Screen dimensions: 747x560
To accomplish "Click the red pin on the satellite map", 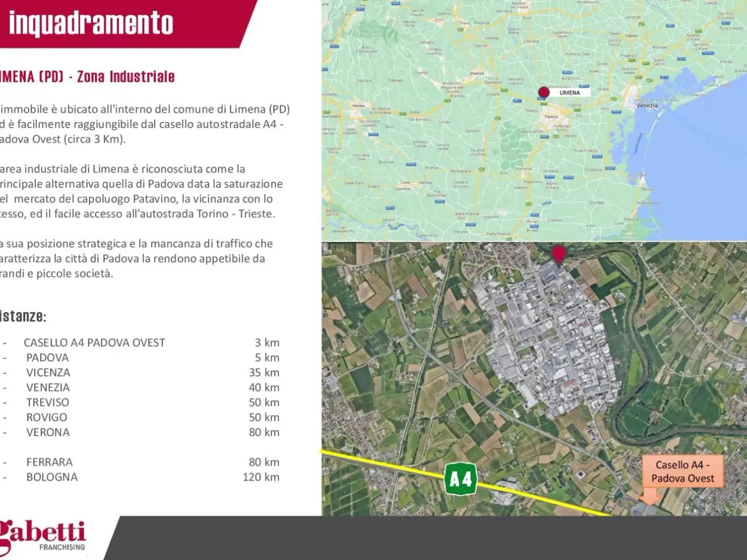I will (x=558, y=256).
